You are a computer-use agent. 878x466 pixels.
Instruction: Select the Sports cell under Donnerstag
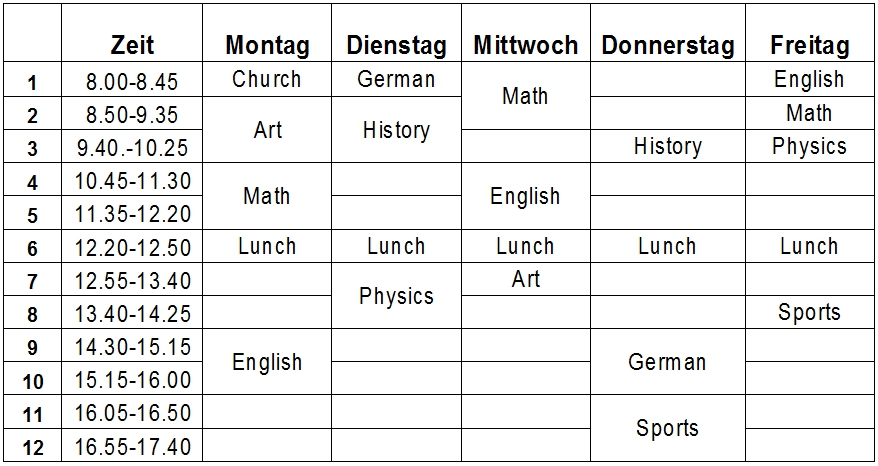point(668,428)
